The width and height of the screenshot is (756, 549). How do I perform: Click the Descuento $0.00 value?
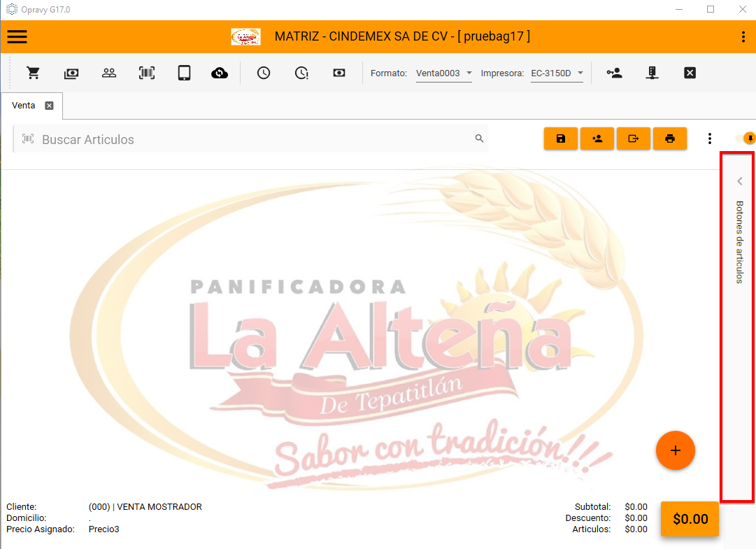[x=636, y=518]
